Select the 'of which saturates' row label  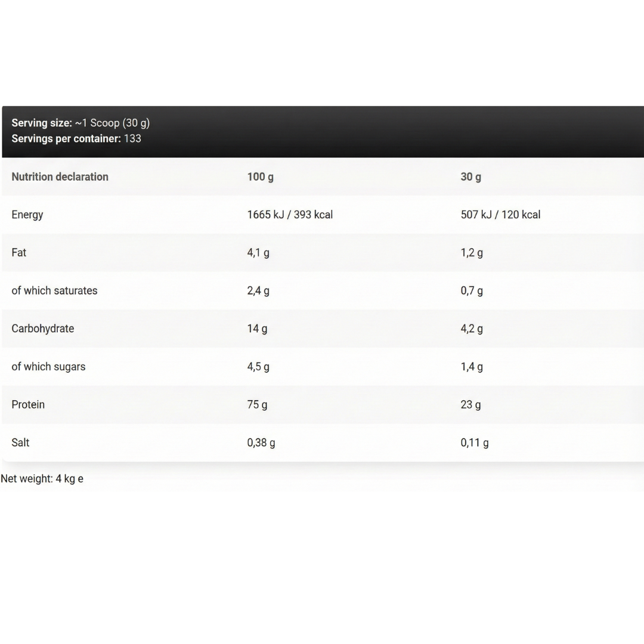click(x=54, y=290)
